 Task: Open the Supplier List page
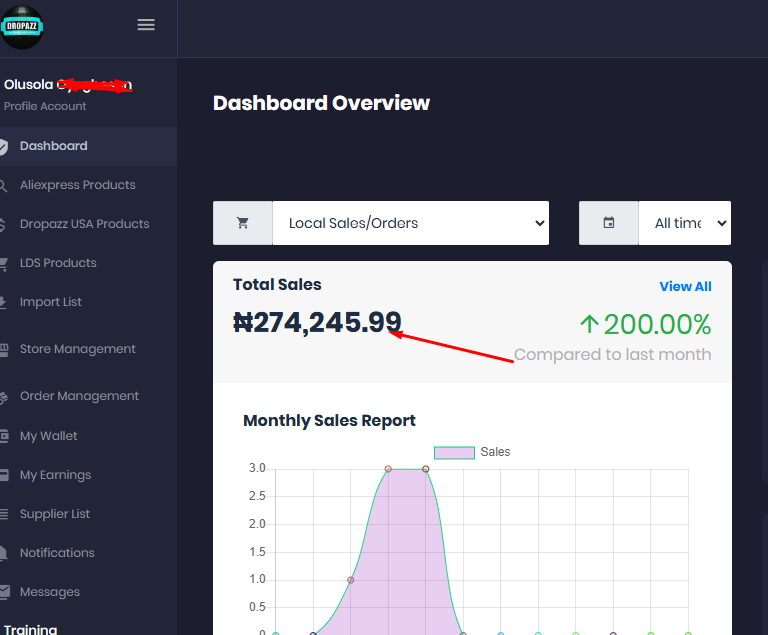coord(55,514)
